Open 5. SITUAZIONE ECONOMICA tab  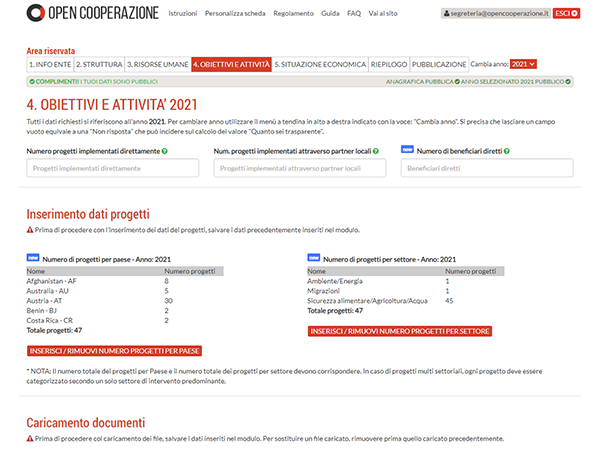coord(320,64)
